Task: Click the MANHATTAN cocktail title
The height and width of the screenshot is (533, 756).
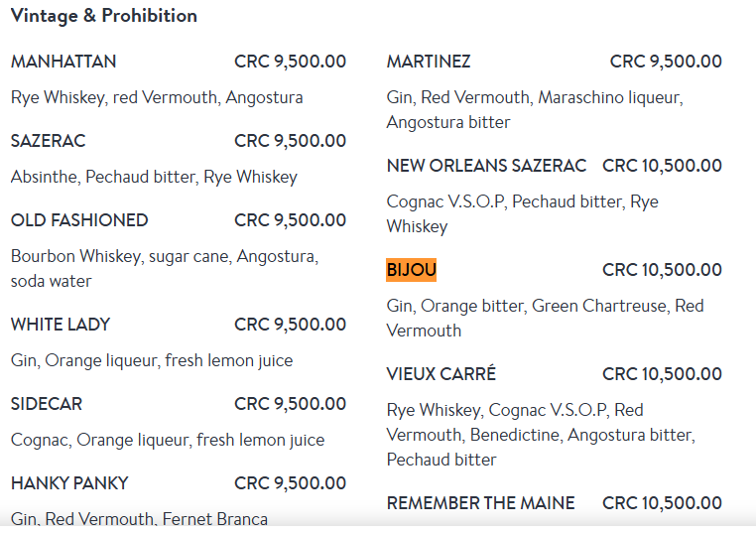Action: pos(63,62)
